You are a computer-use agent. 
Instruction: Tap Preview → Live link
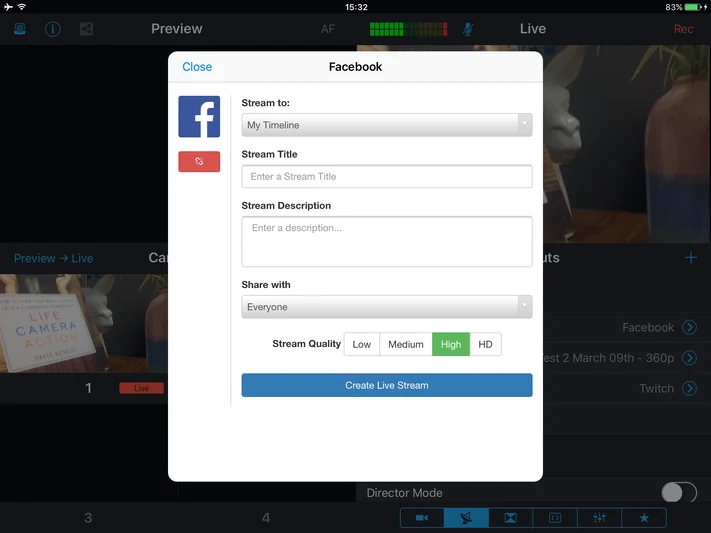(54, 258)
